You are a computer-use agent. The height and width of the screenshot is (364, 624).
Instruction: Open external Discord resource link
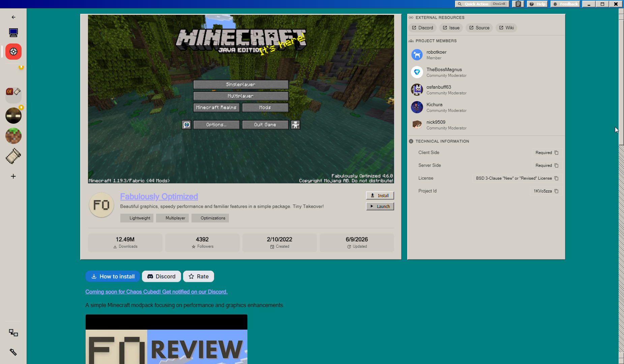click(422, 28)
